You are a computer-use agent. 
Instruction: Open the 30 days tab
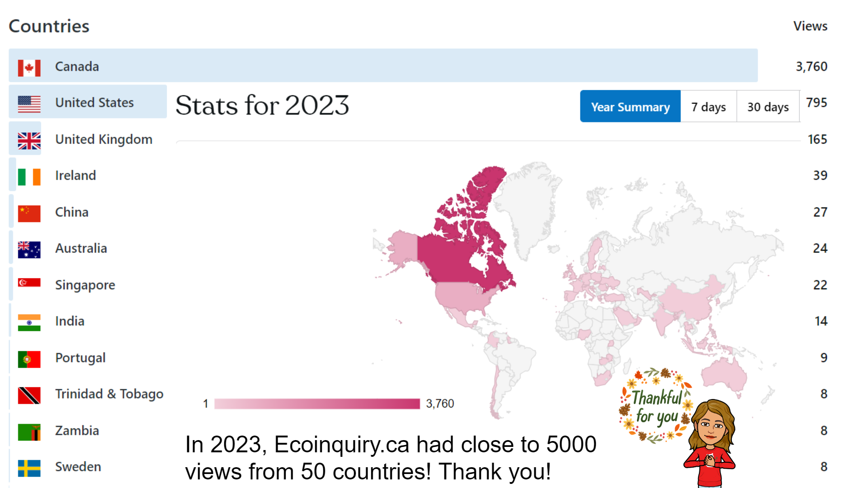pyautogui.click(x=768, y=107)
